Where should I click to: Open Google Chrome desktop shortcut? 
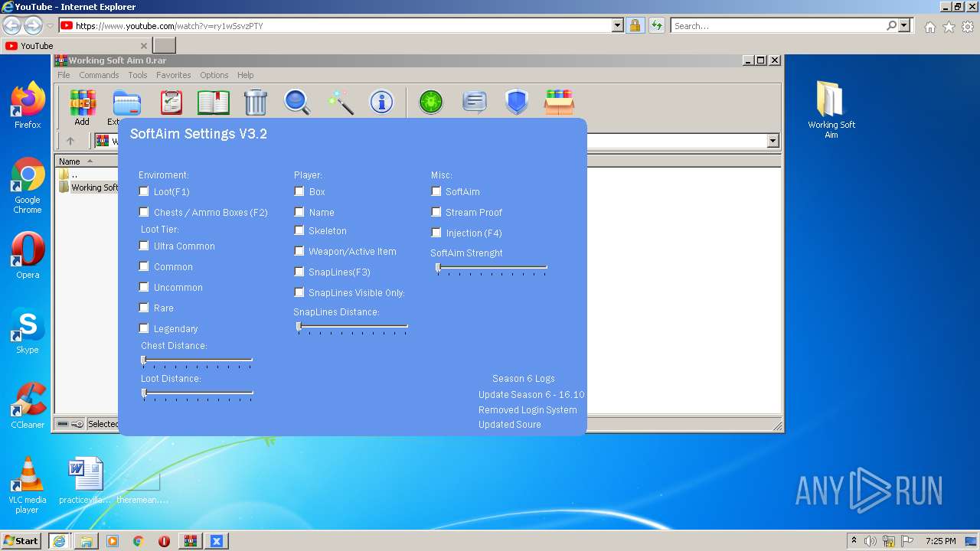pos(28,186)
